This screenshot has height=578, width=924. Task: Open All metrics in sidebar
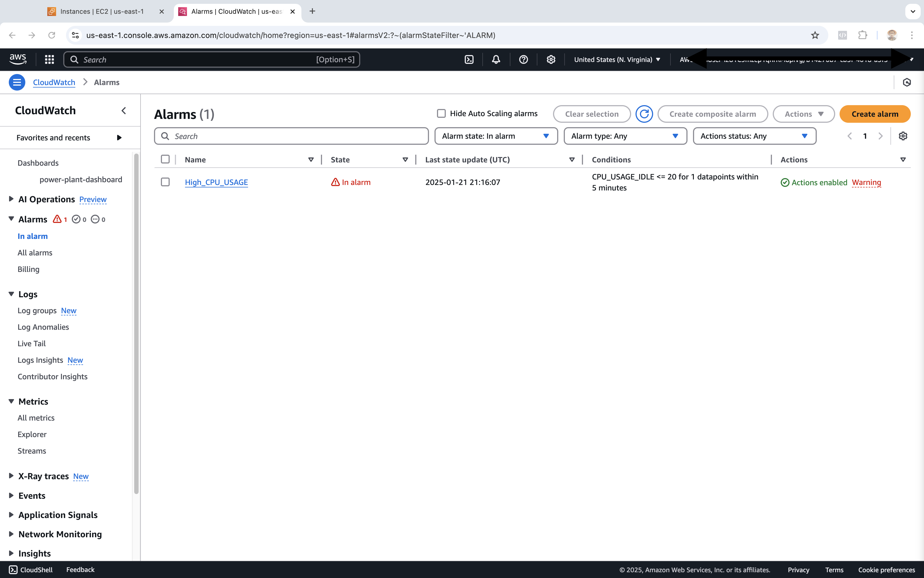click(x=36, y=418)
